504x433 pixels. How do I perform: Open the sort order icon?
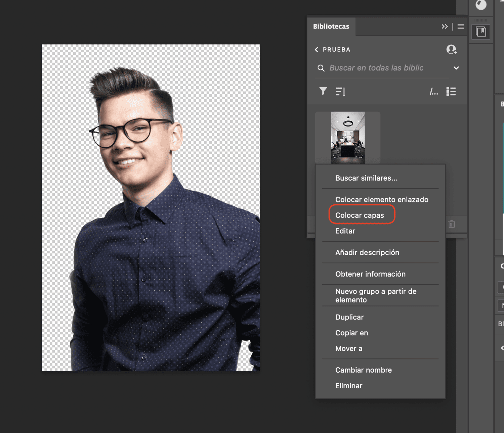(340, 91)
